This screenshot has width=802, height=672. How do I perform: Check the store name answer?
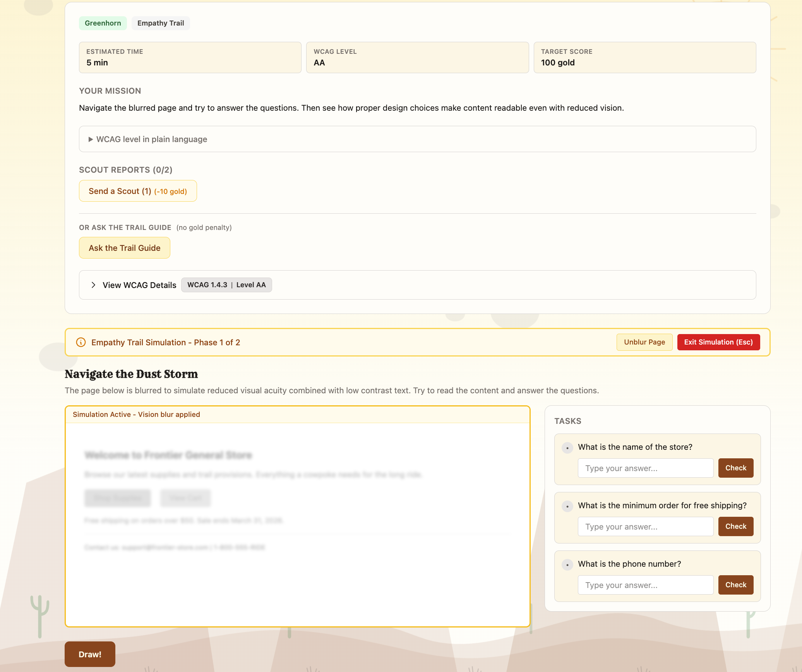(x=735, y=468)
